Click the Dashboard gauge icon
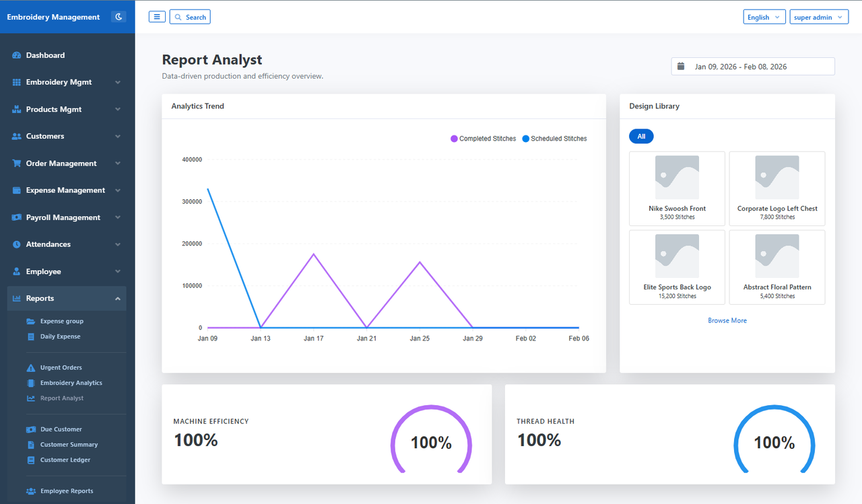 (x=17, y=55)
